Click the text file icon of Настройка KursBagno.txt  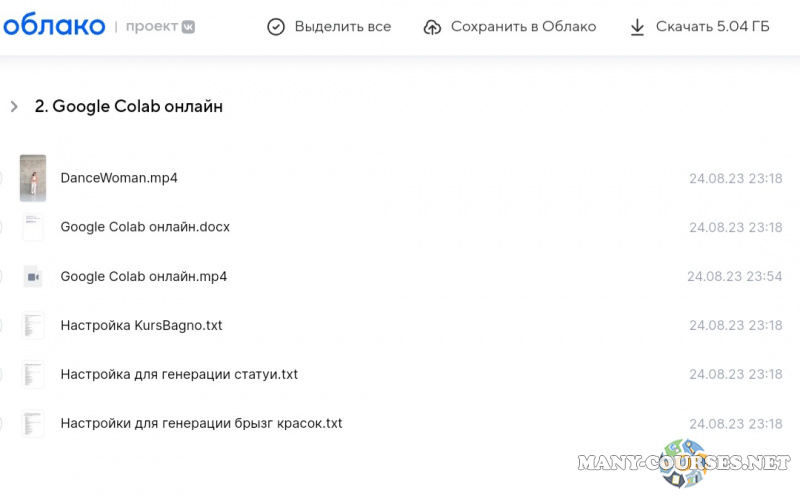[33, 325]
